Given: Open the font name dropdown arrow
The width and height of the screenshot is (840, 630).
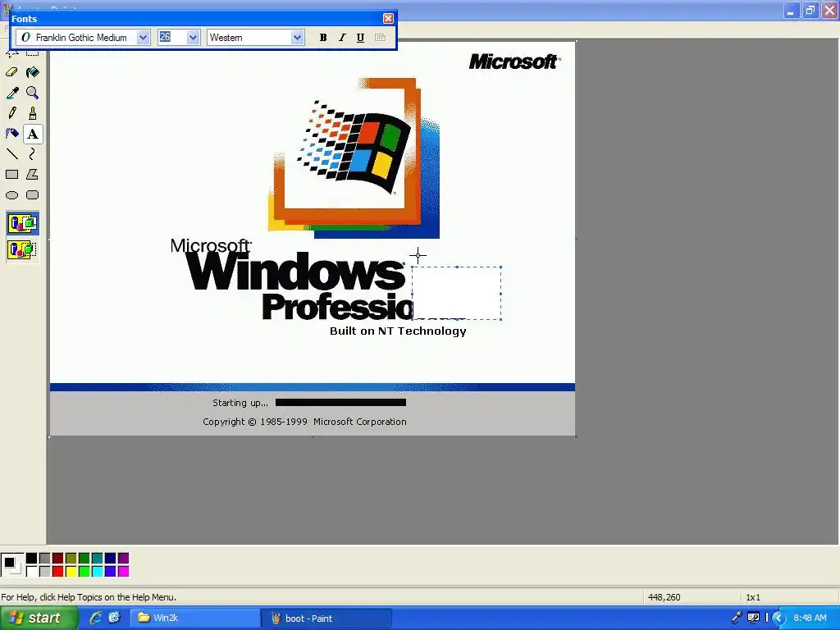Looking at the screenshot, I should [143, 38].
